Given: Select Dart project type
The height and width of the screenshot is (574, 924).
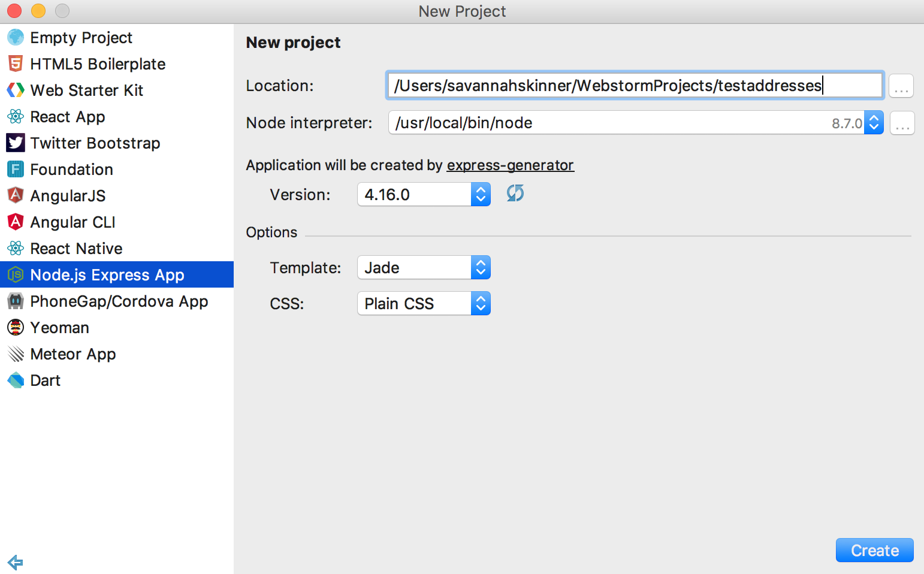Looking at the screenshot, I should (x=117, y=380).
